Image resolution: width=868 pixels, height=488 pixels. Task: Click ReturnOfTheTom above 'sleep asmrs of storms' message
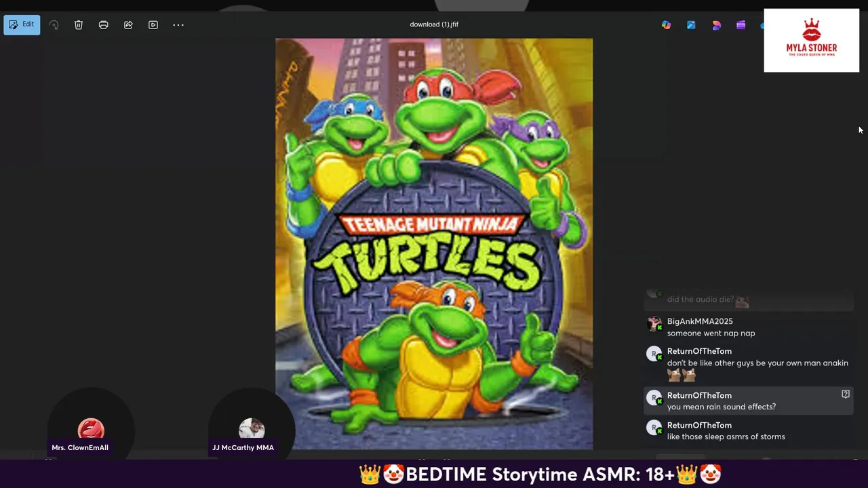(699, 425)
